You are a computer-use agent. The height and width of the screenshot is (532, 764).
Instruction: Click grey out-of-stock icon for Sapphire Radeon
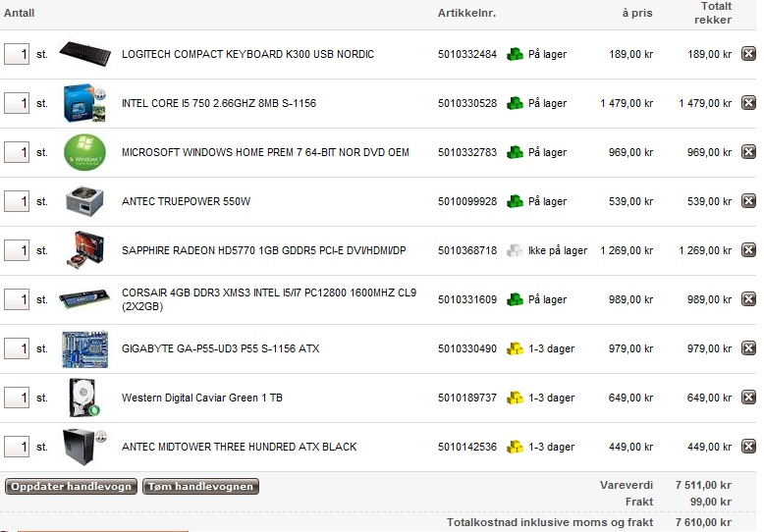pyautogui.click(x=515, y=250)
